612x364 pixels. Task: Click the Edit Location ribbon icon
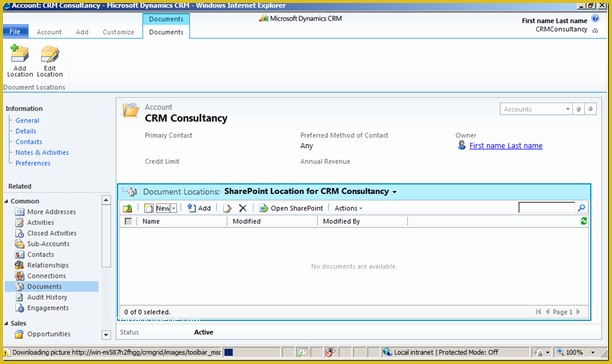(x=50, y=61)
